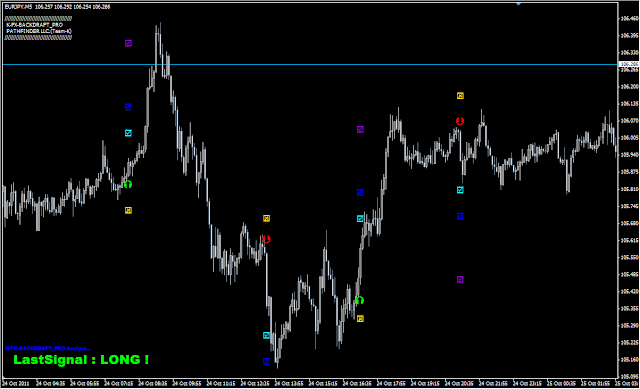Image resolution: width=640 pixels, height=389 pixels.
Task: Click the 24 Oct 2011 time label
Action: [x=16, y=384]
